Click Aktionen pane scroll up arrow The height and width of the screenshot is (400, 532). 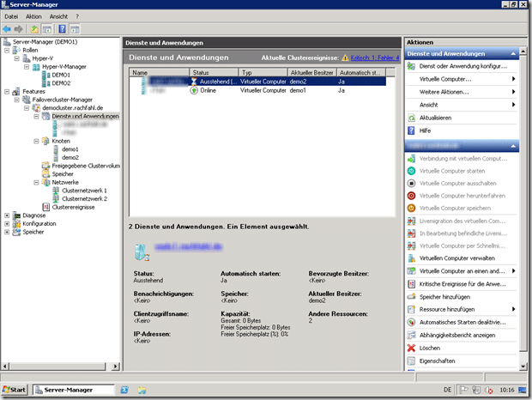523,52
